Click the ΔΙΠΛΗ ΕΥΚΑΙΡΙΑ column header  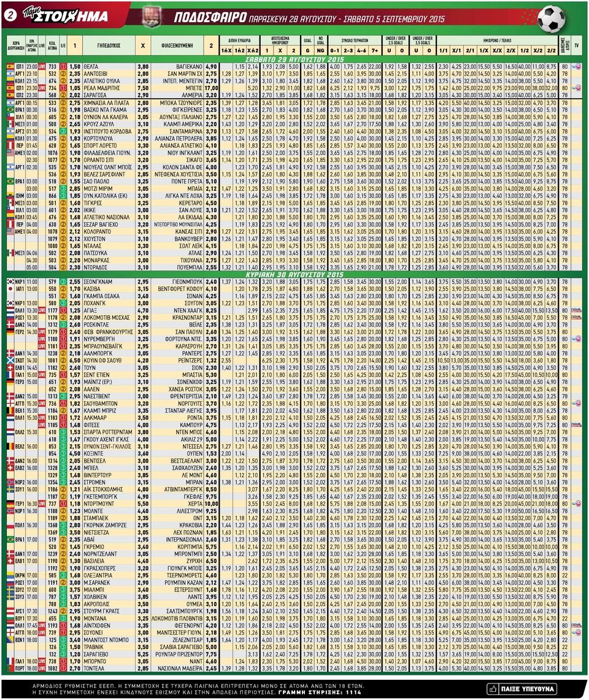pos(240,40)
